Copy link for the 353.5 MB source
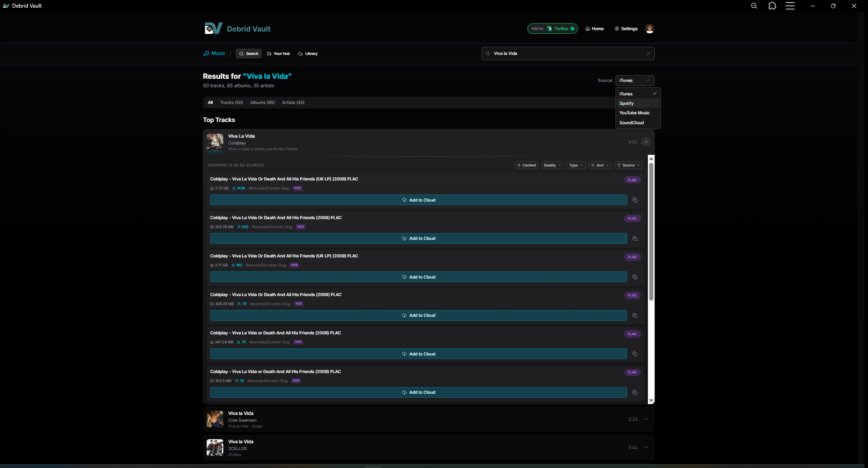Image resolution: width=868 pixels, height=468 pixels. coord(635,392)
